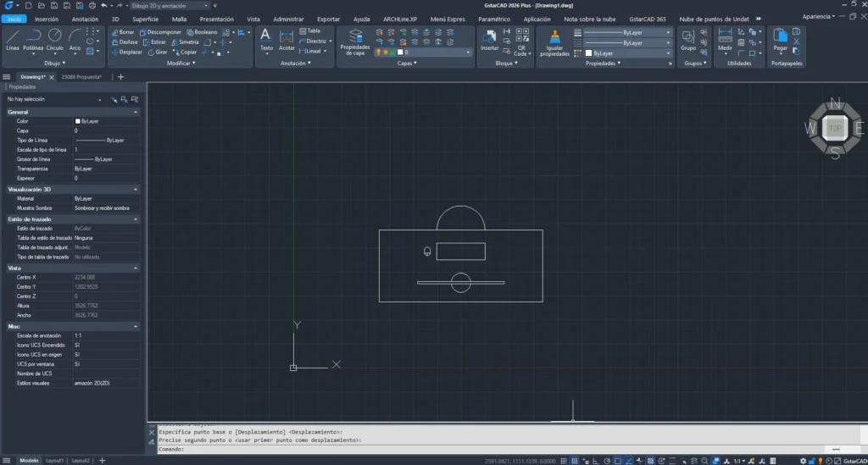Image resolution: width=868 pixels, height=465 pixels.
Task: Toggle layer 0 on/off lightbulb in Capas
Action: [x=379, y=53]
